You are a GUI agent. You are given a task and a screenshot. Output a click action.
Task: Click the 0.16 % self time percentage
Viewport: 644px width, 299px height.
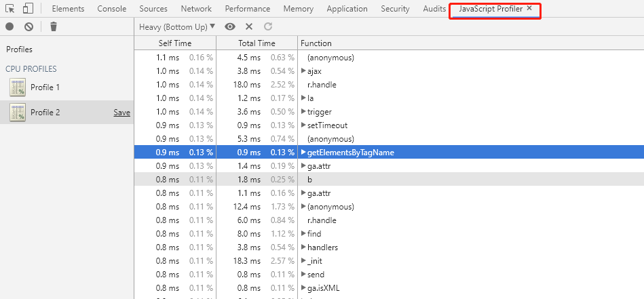(x=201, y=58)
